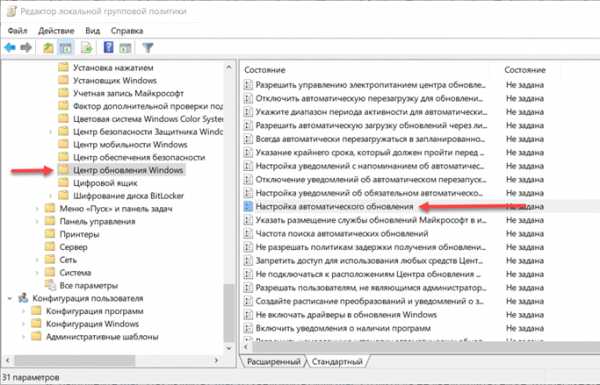Open the Действие menu
This screenshot has width=600, height=385.
tap(56, 31)
